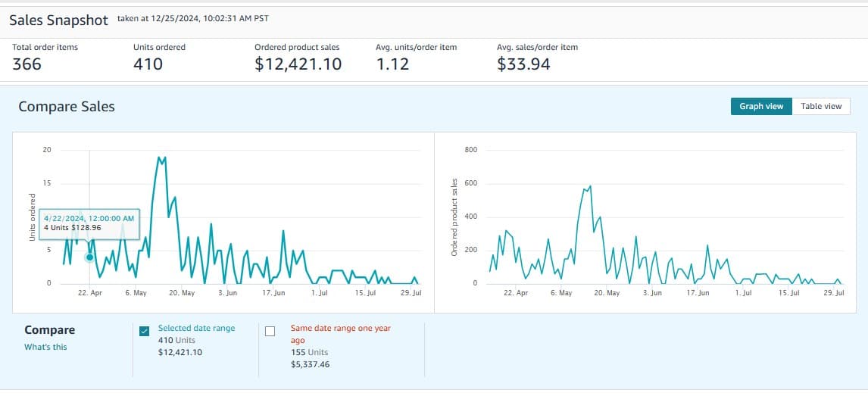The image size is (868, 396).
Task: Click the vertical Units ordered axis label
Action: pos(32,218)
